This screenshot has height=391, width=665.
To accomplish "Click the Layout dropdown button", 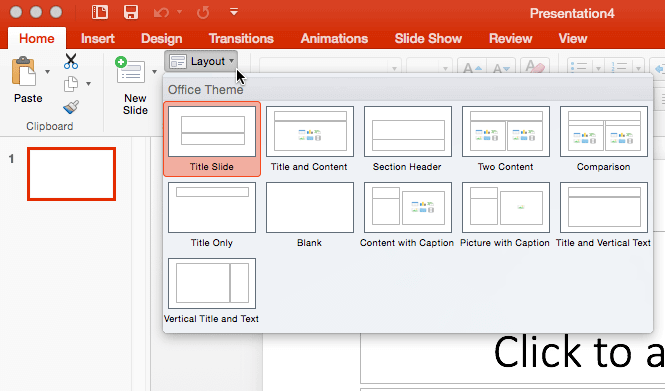I will click(201, 61).
